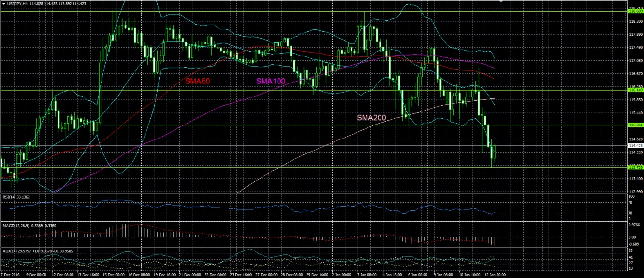Select the SMA200 label on the chart
This screenshot has height=278, width=644.
click(372, 117)
